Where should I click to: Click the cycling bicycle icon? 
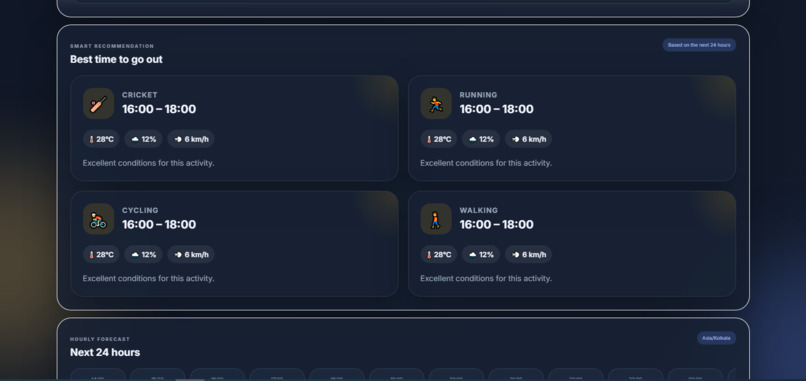coord(98,219)
